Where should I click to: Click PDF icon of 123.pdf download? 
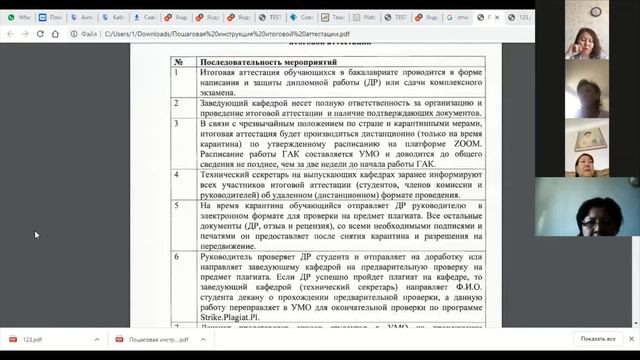coord(13,340)
